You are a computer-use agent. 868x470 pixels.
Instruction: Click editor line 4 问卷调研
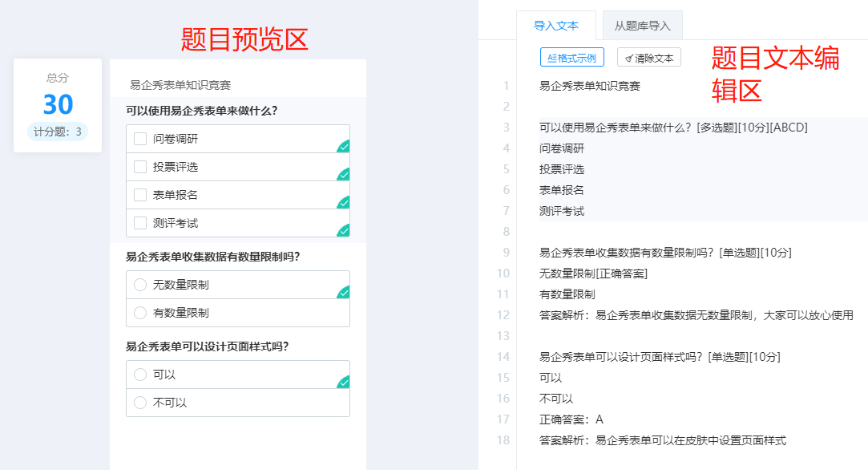point(561,148)
